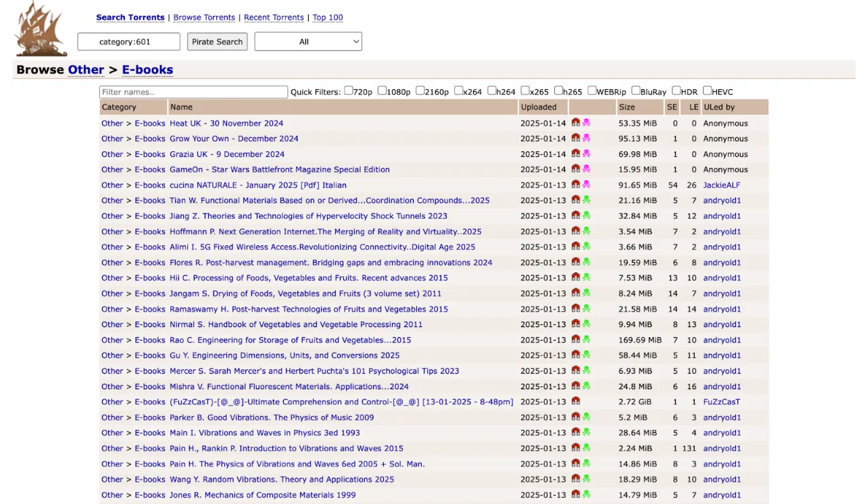
Task: Click green skull for Mercer S. 101 Psychological Tips
Action: (x=586, y=371)
